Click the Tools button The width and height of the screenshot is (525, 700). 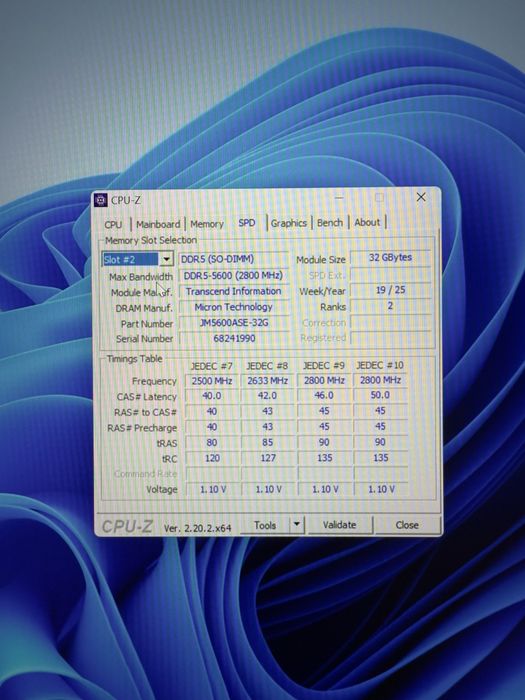pos(265,525)
